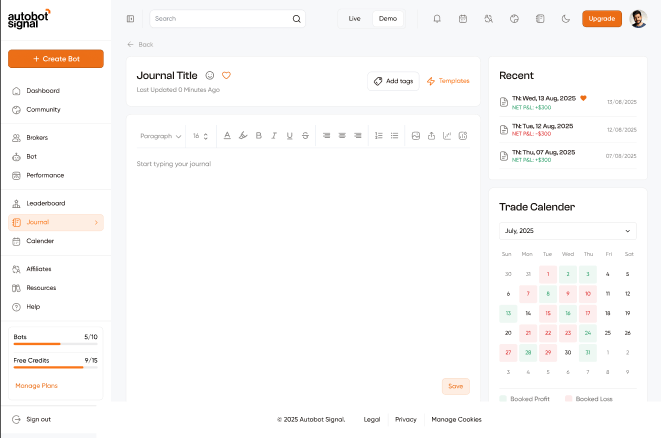
Task: Open Manage Plans link
Action: tap(36, 386)
